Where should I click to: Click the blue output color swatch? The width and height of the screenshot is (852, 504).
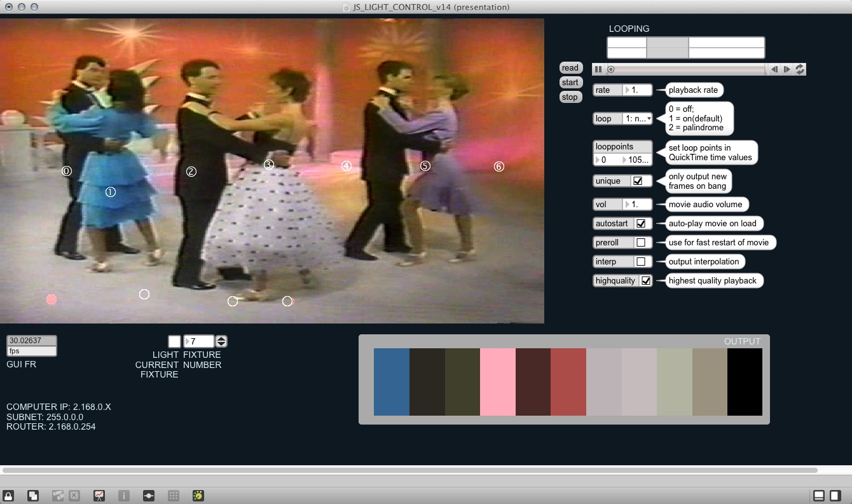tap(392, 382)
